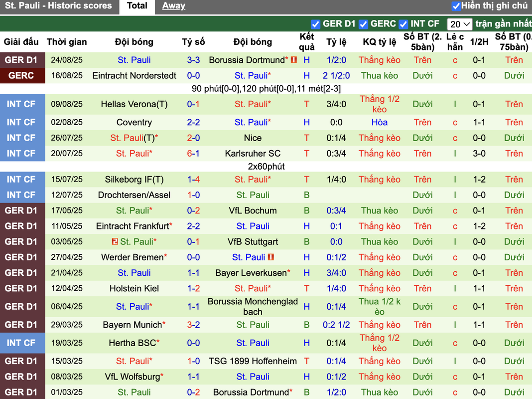Click red card icon after St. Pauli 27/04/25
Screen dimensions: 532x399
pyautogui.click(x=271, y=257)
